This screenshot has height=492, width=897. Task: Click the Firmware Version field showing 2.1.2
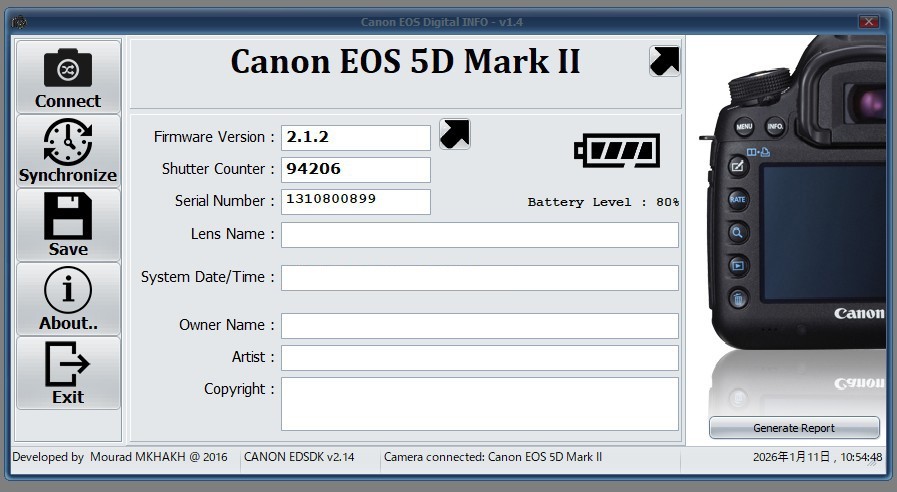(x=356, y=138)
